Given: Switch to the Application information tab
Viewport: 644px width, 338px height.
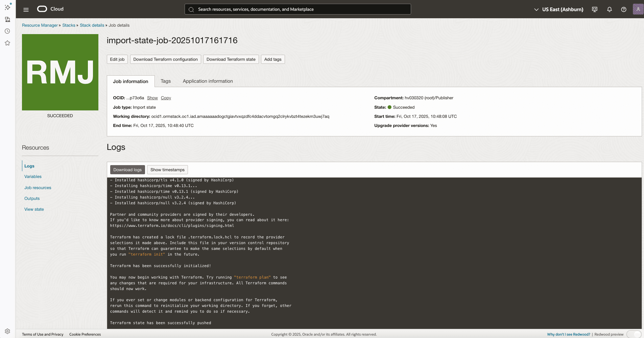Looking at the screenshot, I should click(207, 81).
